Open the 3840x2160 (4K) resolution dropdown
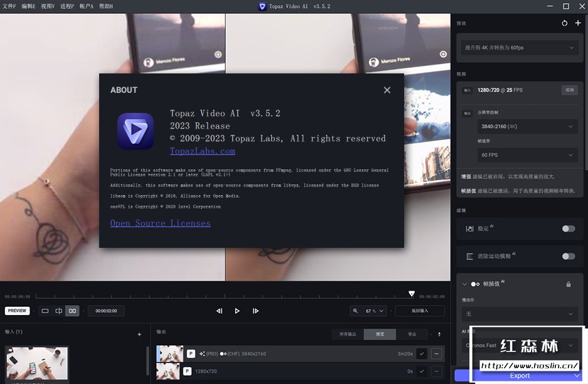 coord(528,126)
